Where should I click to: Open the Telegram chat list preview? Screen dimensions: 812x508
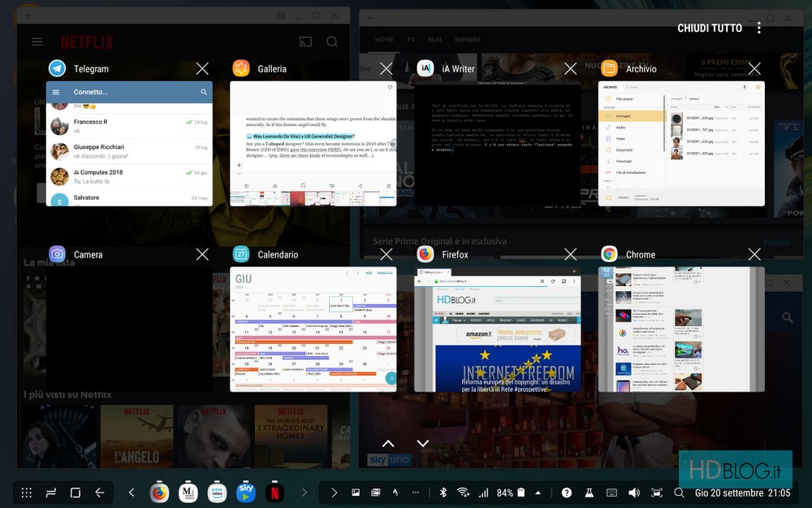click(129, 144)
